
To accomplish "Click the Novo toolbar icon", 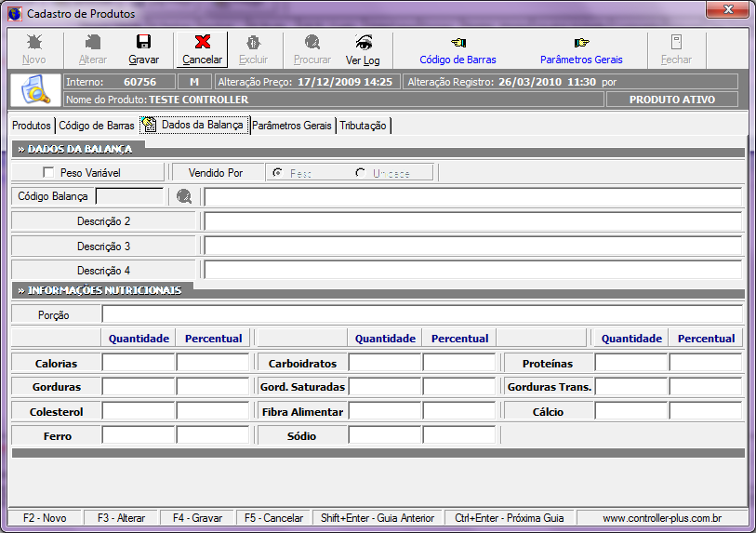I will pos(34,43).
